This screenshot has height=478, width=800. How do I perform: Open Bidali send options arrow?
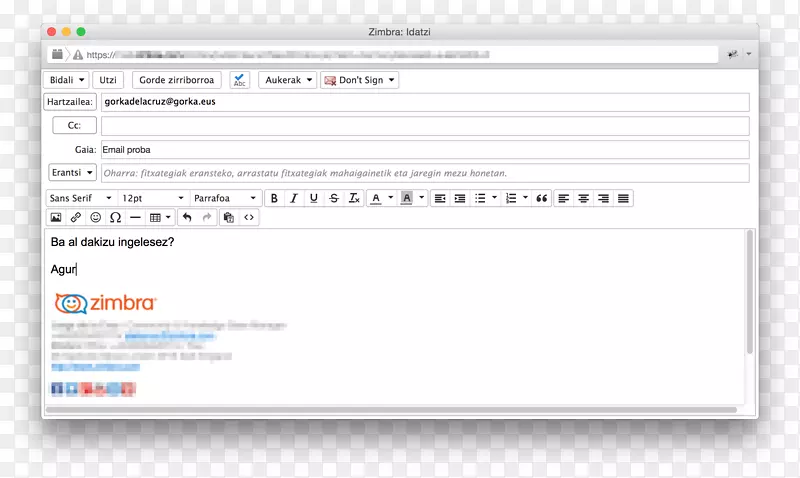click(x=82, y=80)
